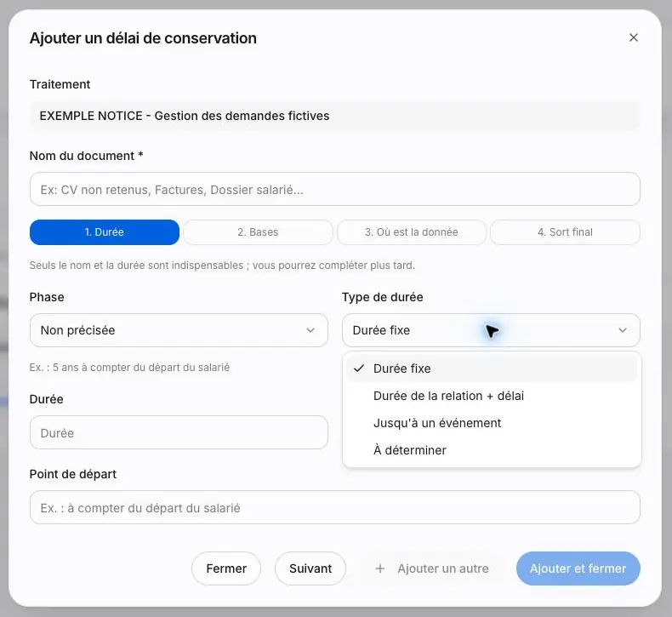Screen dimensions: 672x617
Task: Go to the 4. Sort final tab
Action: [566, 232]
